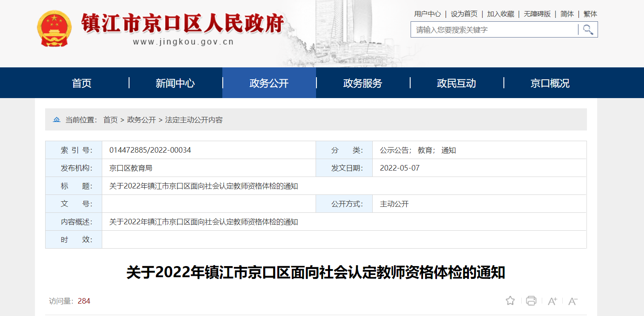Viewport: 644px width, 316px height.
Task: Open the 新闻中心 navigation tab
Action: [175, 83]
